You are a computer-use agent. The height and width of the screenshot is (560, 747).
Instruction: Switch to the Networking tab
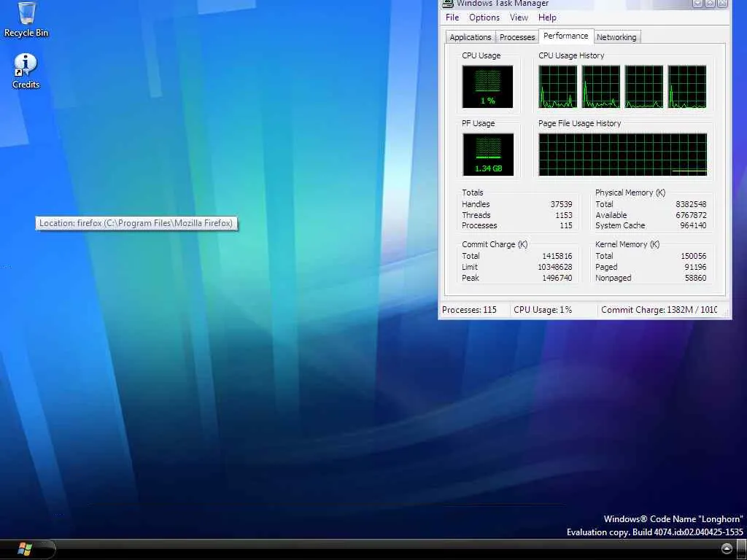pyautogui.click(x=616, y=37)
